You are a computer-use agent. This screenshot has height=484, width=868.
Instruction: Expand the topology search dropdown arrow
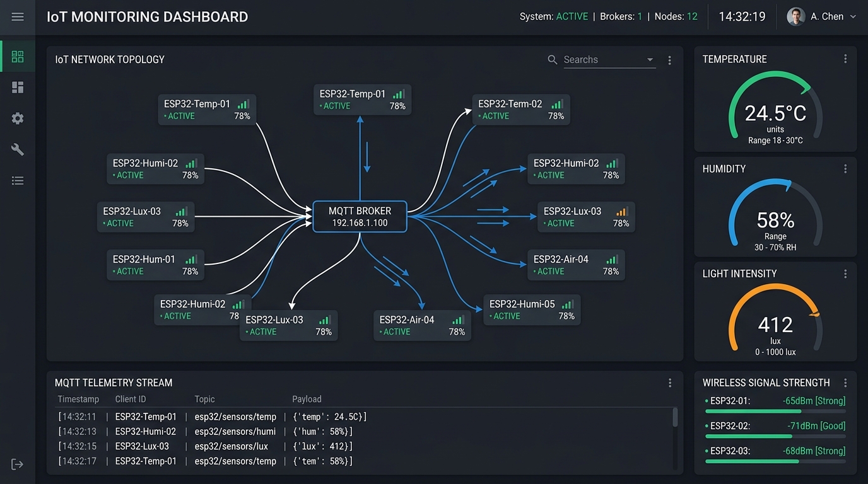pos(650,60)
